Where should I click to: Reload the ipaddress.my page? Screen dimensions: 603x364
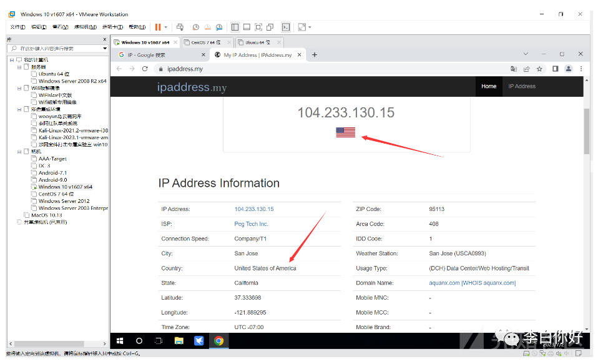coord(145,69)
